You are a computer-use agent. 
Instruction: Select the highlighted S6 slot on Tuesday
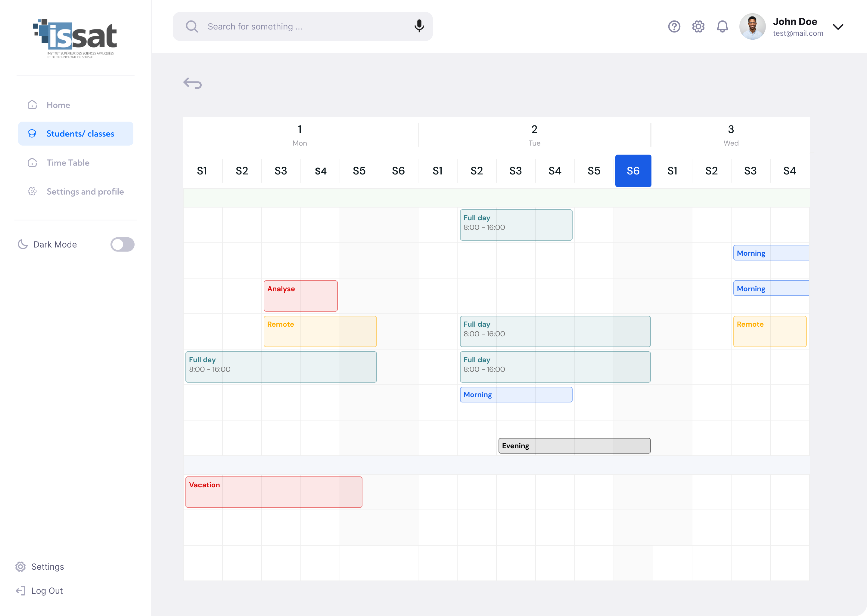pyautogui.click(x=633, y=171)
